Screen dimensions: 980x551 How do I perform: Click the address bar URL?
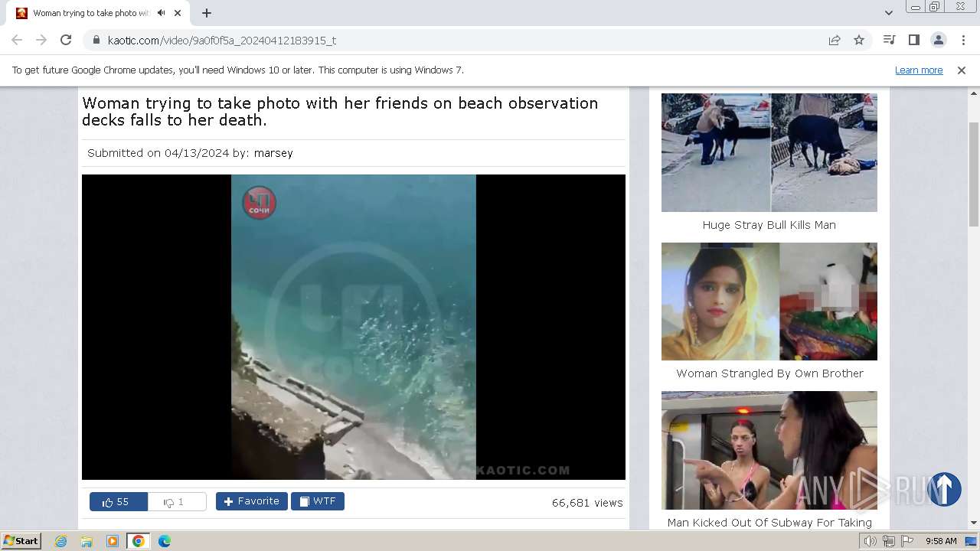coord(222,40)
